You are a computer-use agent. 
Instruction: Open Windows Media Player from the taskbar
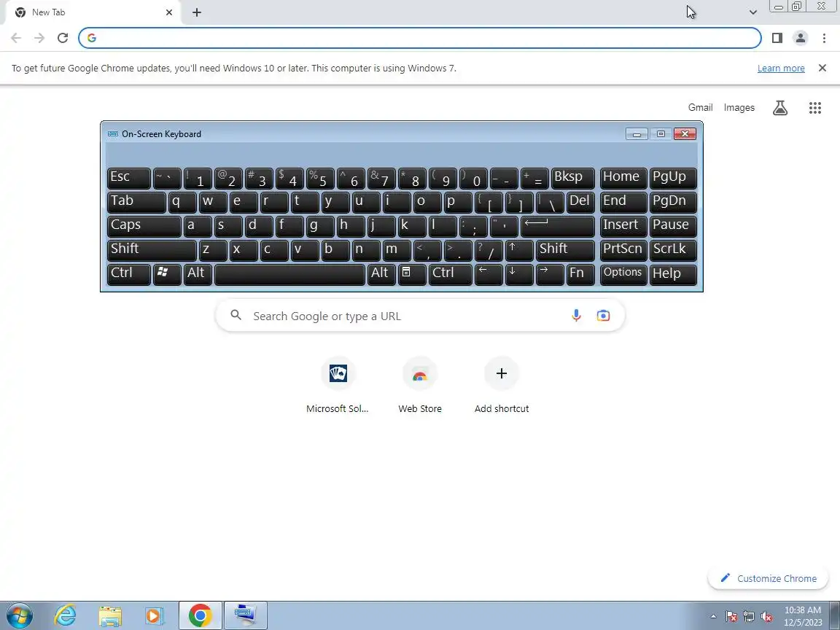[155, 615]
